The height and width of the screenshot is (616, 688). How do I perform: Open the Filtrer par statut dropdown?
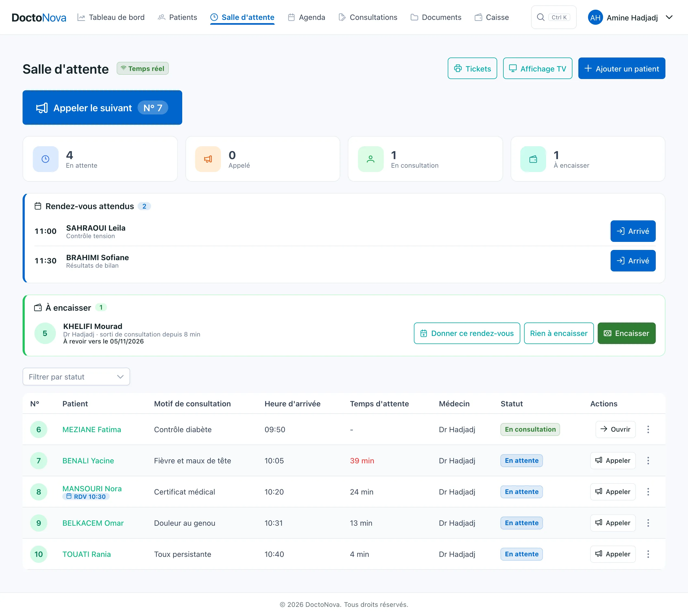pyautogui.click(x=76, y=376)
